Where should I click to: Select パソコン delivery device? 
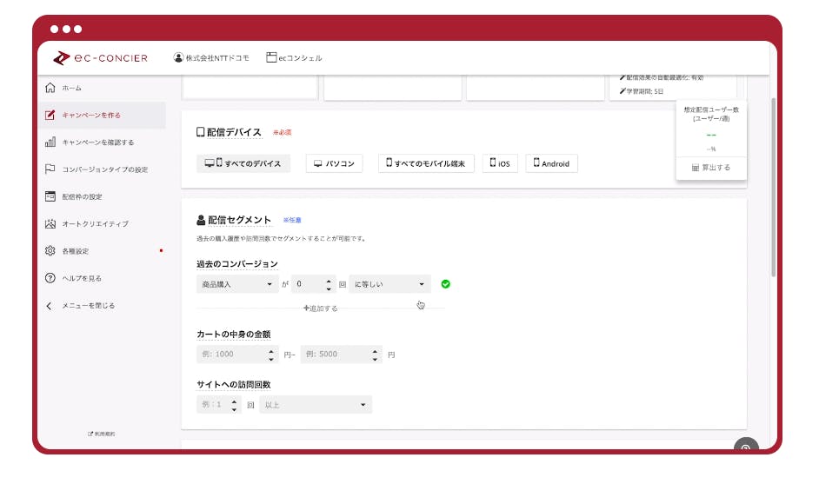tap(335, 163)
